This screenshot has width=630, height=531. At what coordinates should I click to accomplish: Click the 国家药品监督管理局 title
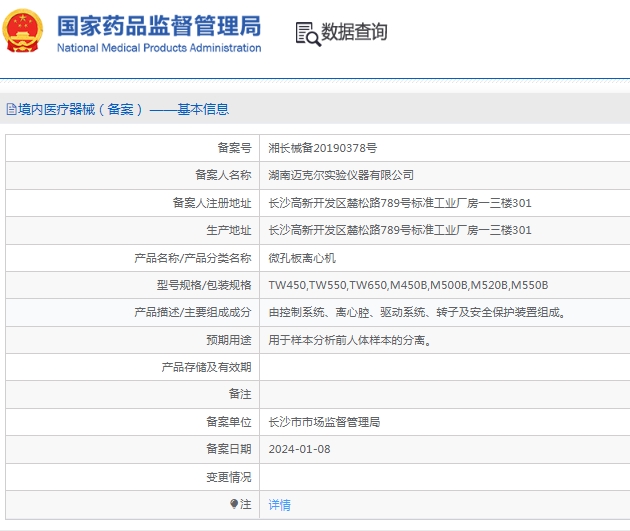159,26
